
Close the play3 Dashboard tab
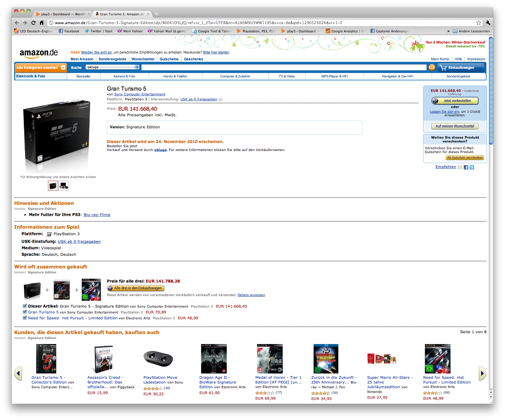pos(89,14)
